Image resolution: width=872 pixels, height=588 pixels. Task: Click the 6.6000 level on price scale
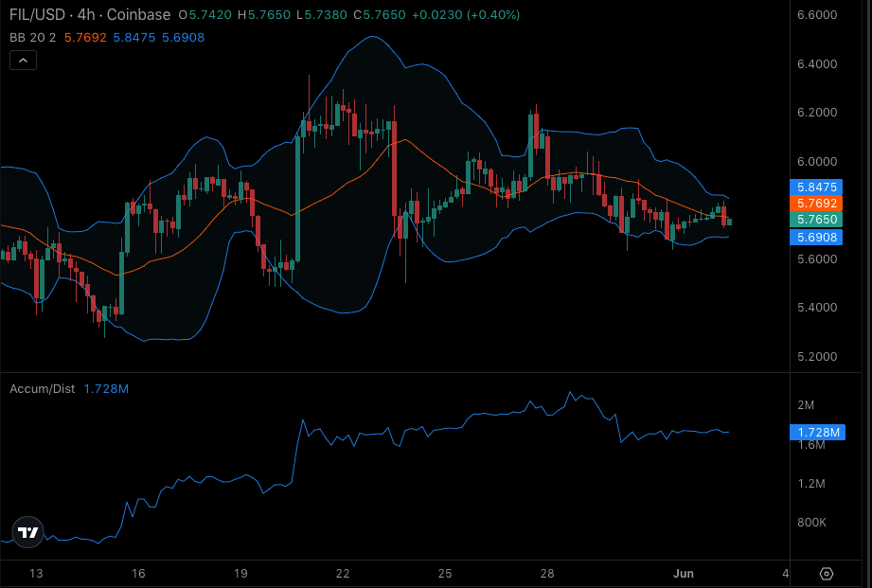(x=816, y=15)
